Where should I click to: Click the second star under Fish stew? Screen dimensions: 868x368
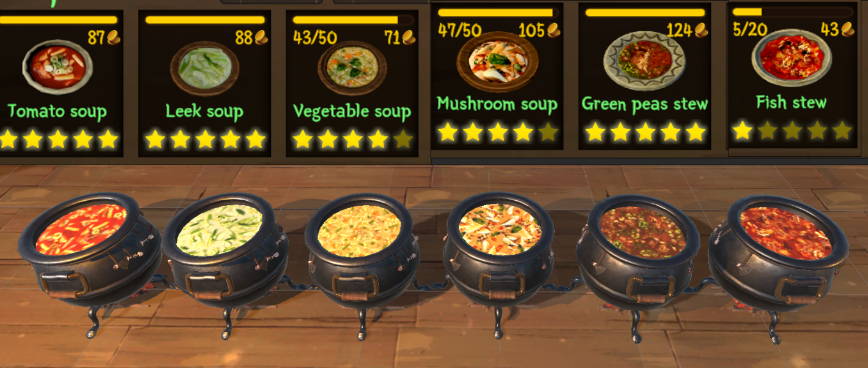pyautogui.click(x=768, y=130)
